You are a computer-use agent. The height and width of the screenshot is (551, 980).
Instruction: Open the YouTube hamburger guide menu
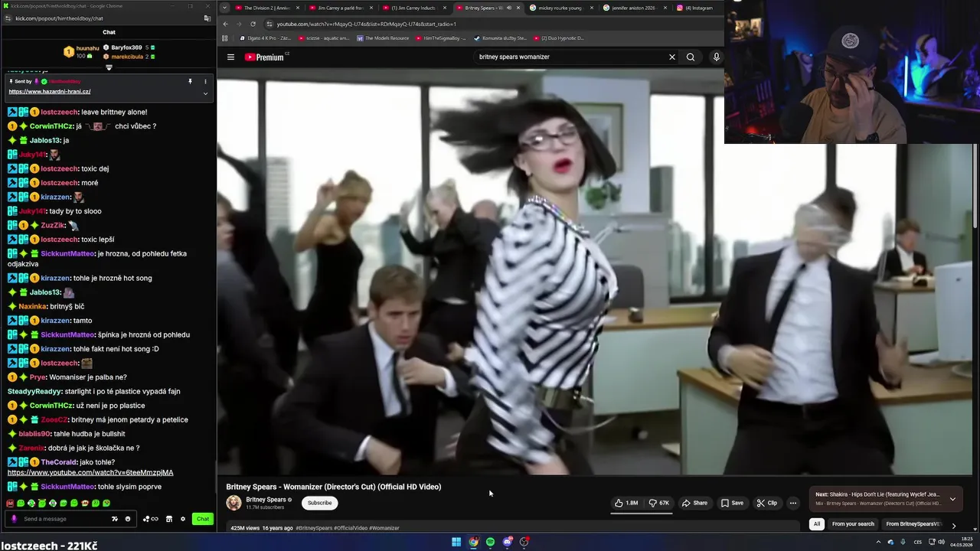point(230,57)
